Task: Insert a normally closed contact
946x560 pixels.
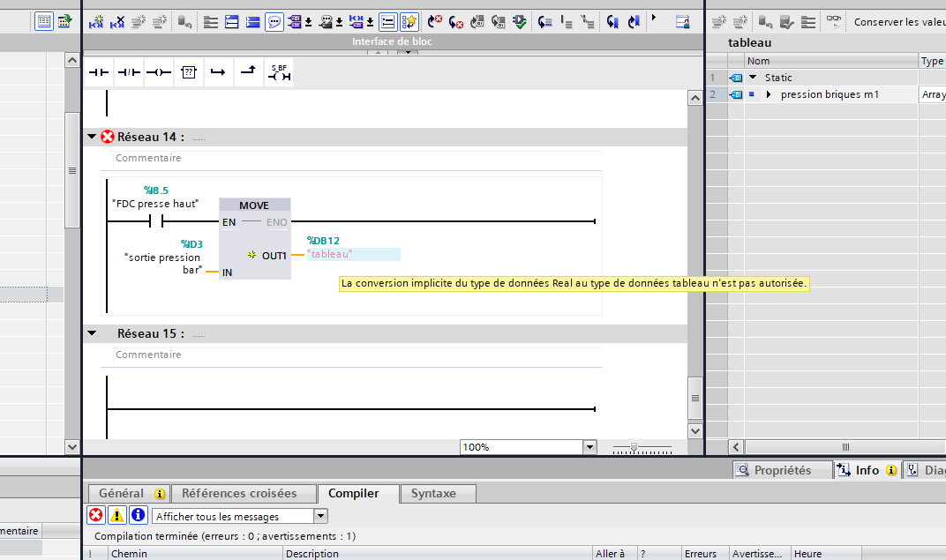Action: coord(129,73)
